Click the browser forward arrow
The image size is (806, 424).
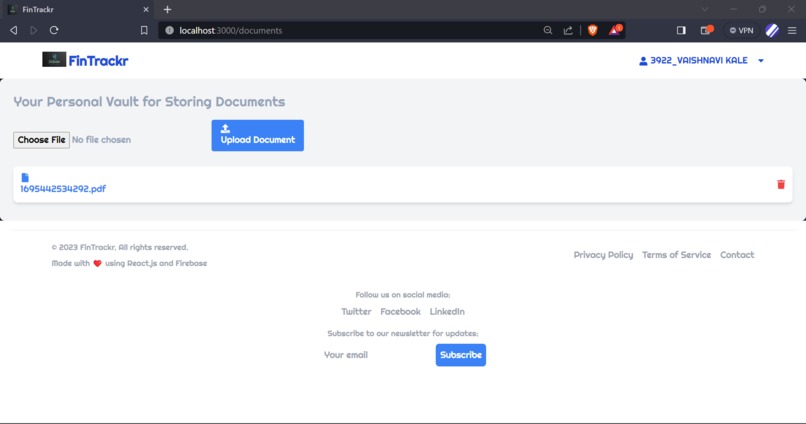[34, 30]
